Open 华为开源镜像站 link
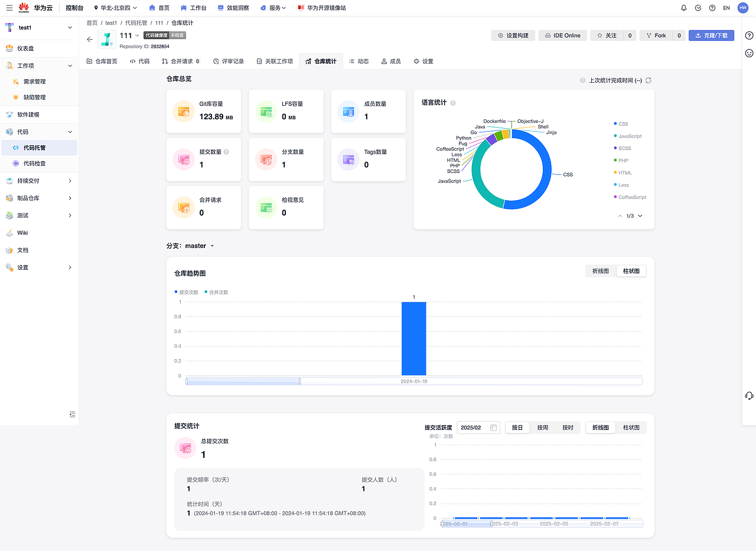The height and width of the screenshot is (551, 756). tap(322, 8)
